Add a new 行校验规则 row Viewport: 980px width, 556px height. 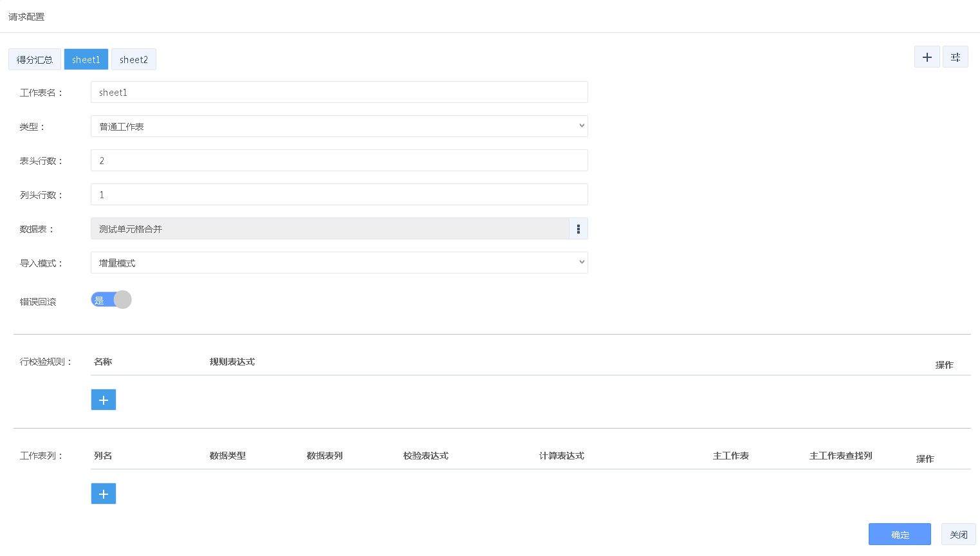point(103,400)
